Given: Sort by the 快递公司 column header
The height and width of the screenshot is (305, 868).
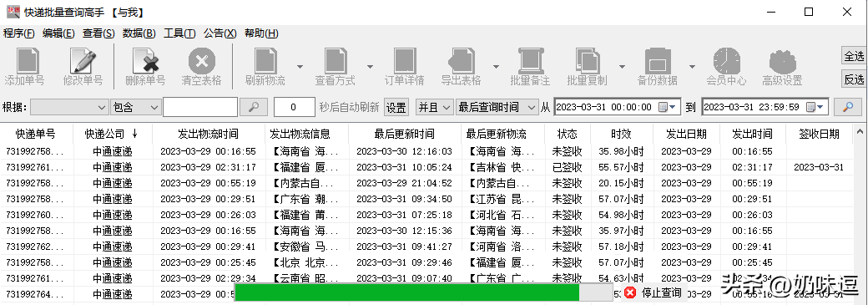Looking at the screenshot, I should [x=113, y=134].
